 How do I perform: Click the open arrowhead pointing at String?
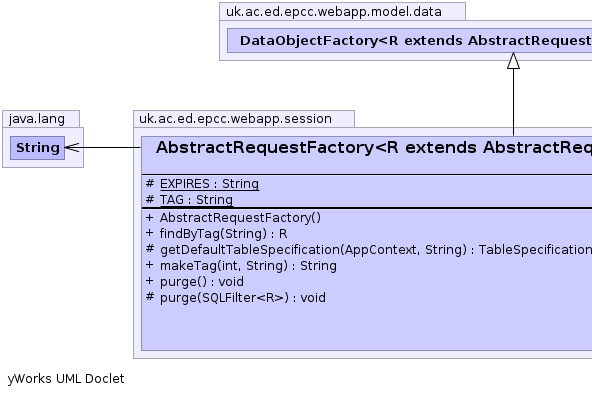point(72,148)
